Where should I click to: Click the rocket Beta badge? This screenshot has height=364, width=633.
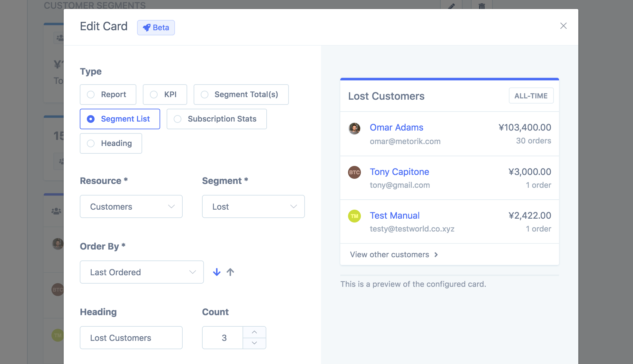pyautogui.click(x=156, y=28)
